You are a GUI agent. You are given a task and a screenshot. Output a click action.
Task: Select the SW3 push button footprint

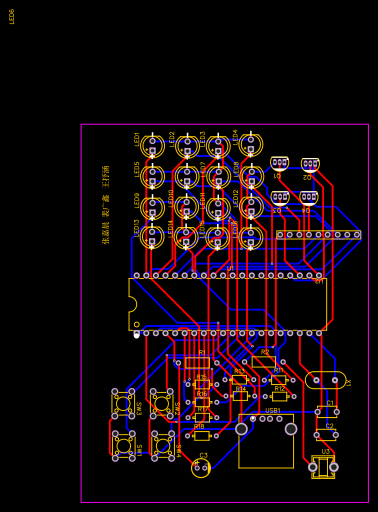click(123, 404)
